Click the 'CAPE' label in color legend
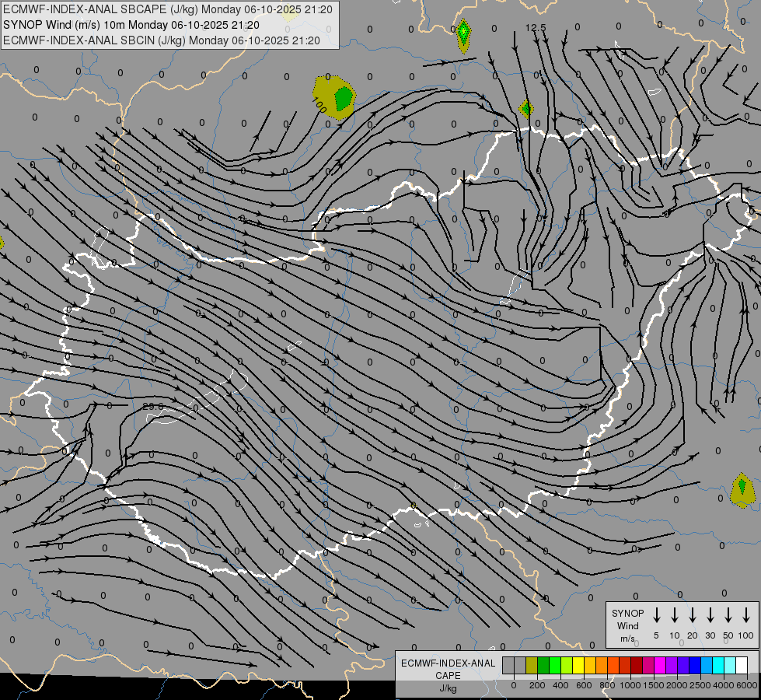 coord(448,676)
